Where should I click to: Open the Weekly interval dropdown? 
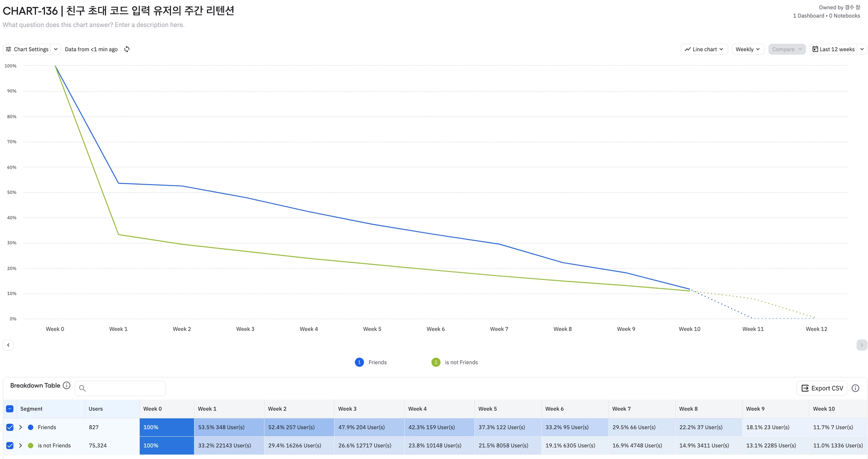point(748,49)
